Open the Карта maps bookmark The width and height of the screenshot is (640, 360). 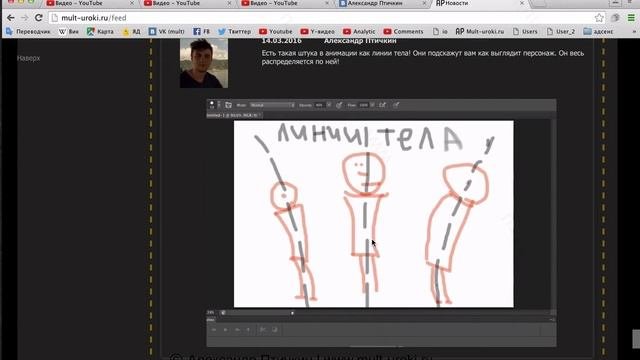[x=100, y=31]
